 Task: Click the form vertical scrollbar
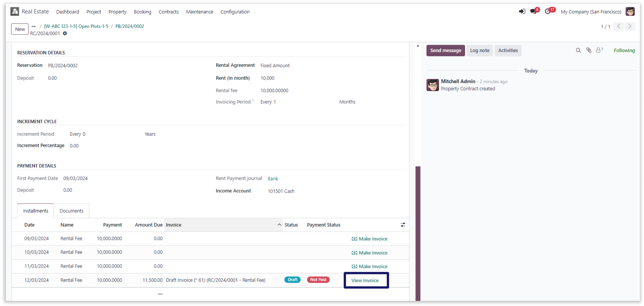click(418, 233)
